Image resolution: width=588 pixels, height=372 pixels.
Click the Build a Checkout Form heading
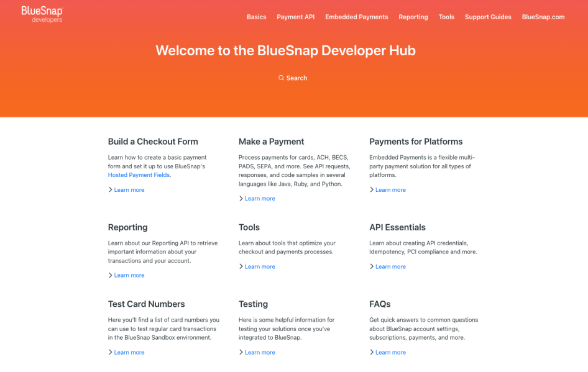click(153, 142)
